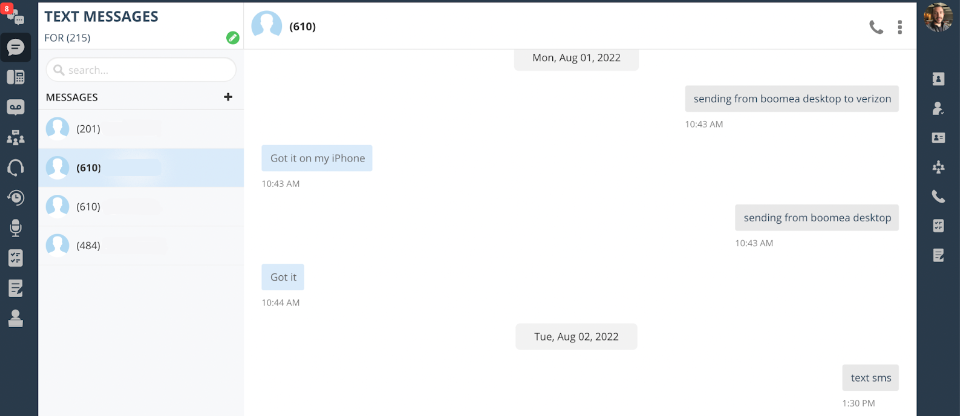Open the notes icon in right sidebar

click(x=938, y=256)
